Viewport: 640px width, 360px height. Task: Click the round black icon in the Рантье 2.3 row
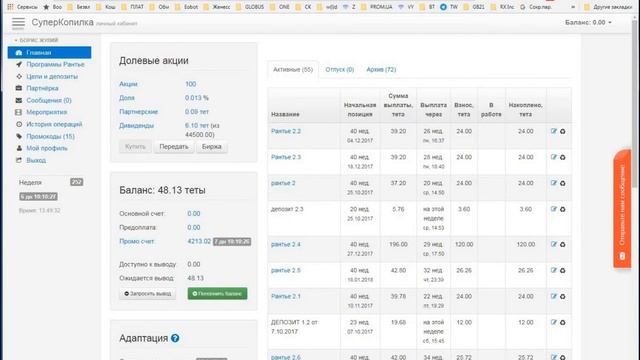[x=562, y=158]
